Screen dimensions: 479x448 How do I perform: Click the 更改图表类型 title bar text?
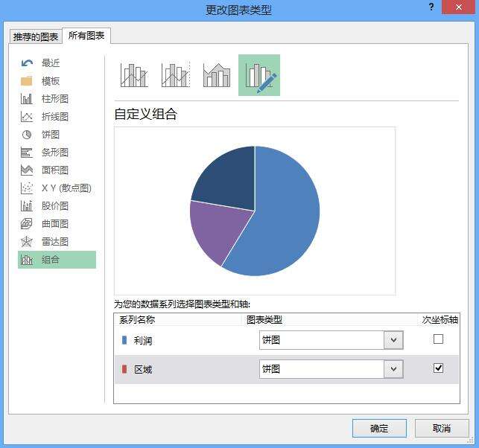point(238,10)
